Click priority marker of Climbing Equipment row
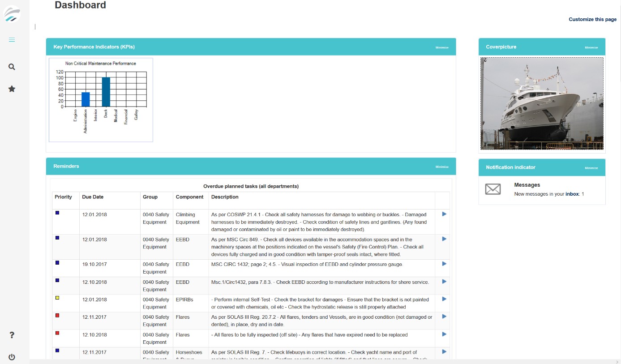The image size is (621, 364). 57,213
